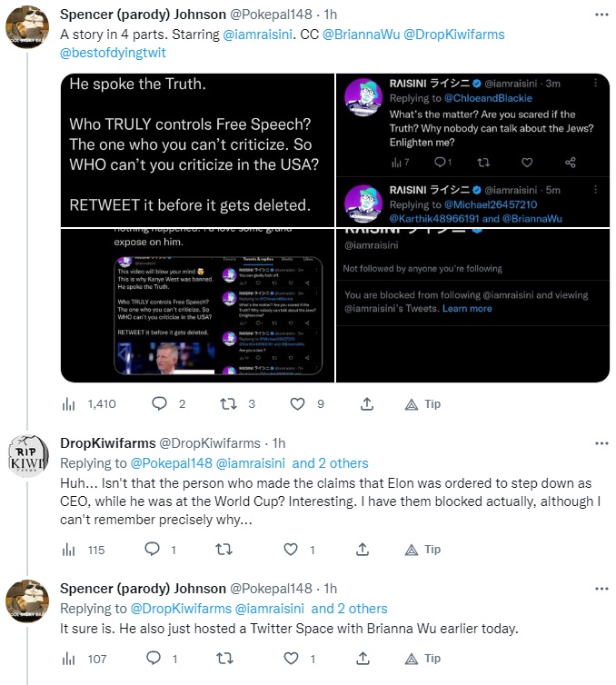This screenshot has height=685, width=616.
Task: Open more options on the last tweet
Action: (601, 589)
